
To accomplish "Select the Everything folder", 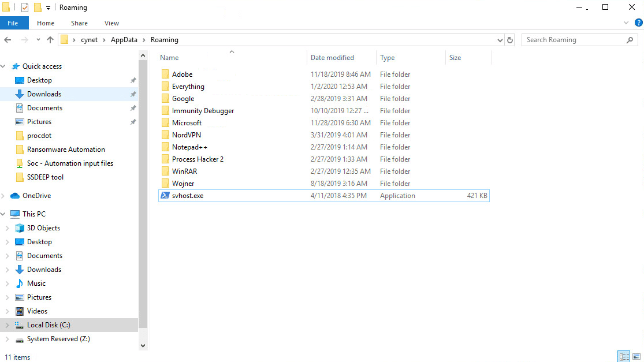I will (x=188, y=87).
